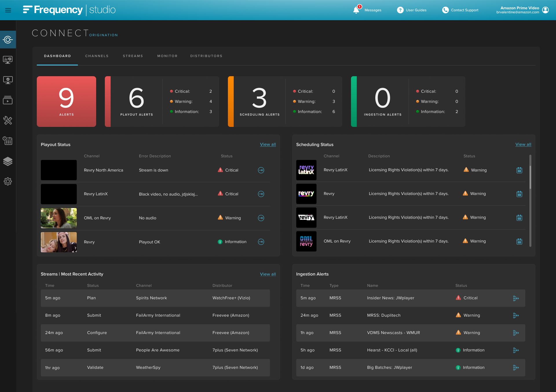Click the Contact Support link text
The width and height of the screenshot is (556, 392).
(464, 10)
